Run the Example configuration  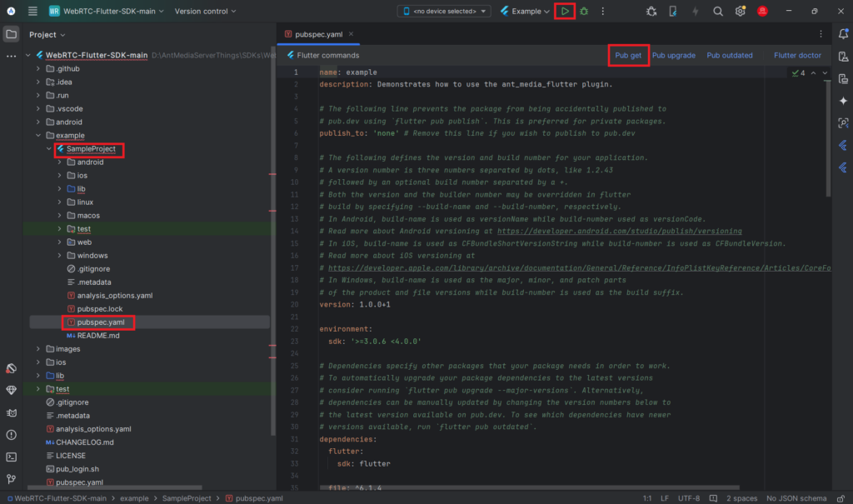pos(565,11)
